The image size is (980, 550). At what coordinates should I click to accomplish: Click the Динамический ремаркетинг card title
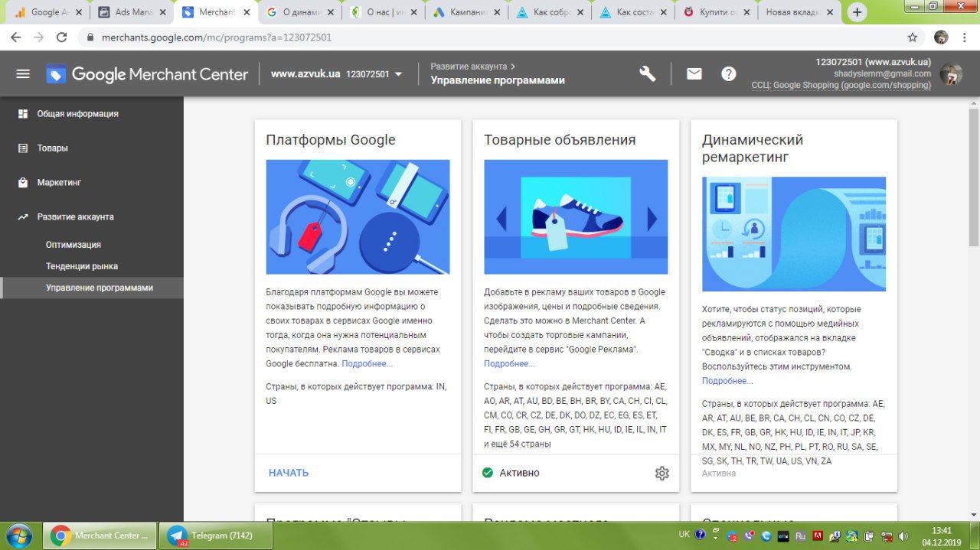click(x=753, y=148)
